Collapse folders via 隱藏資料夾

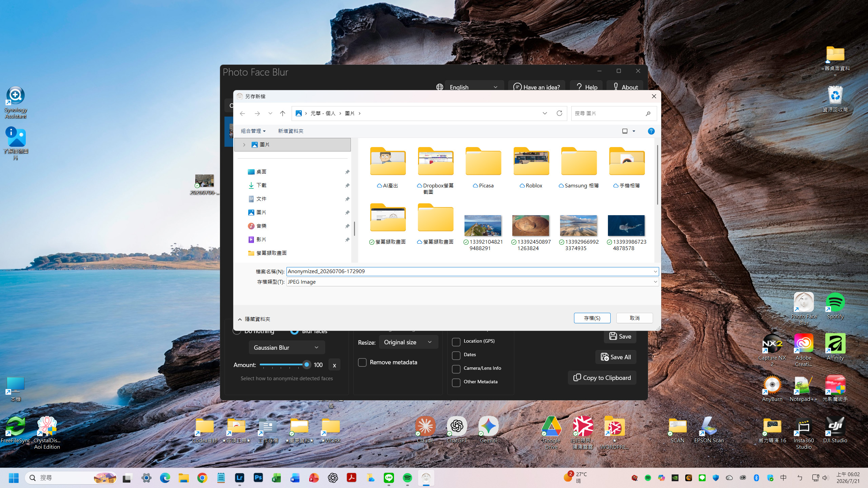click(x=254, y=319)
